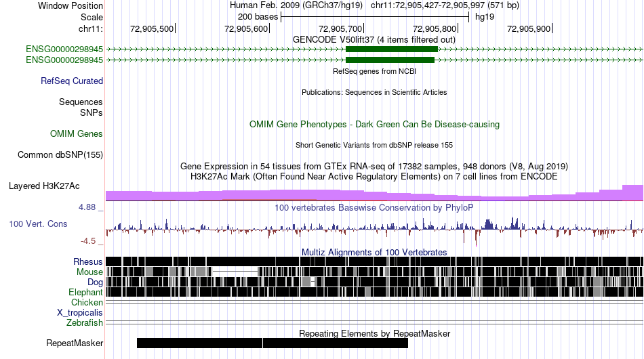The height and width of the screenshot is (359, 644).
Task: Click the Elephant alignment bar
Action: click(374, 292)
